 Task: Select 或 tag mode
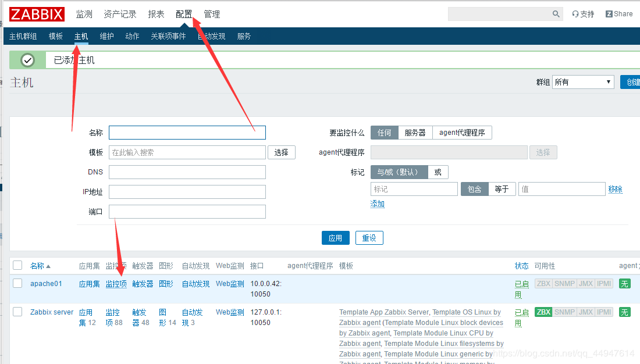(438, 172)
